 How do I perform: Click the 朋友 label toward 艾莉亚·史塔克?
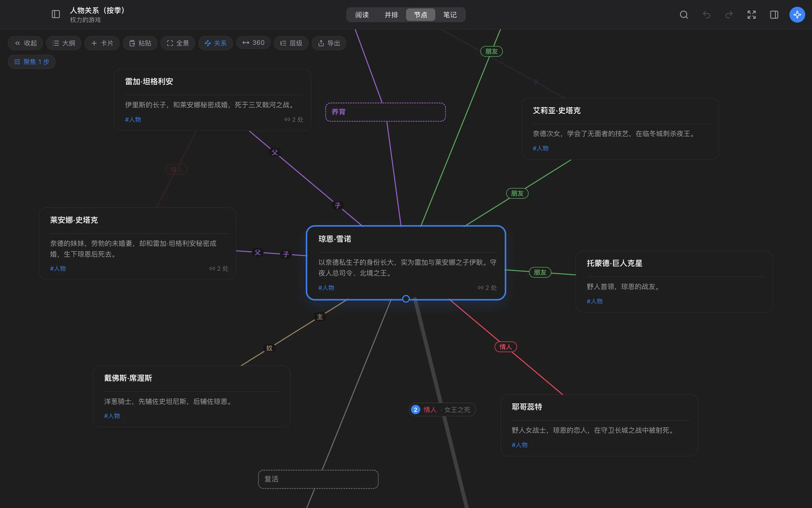(517, 193)
